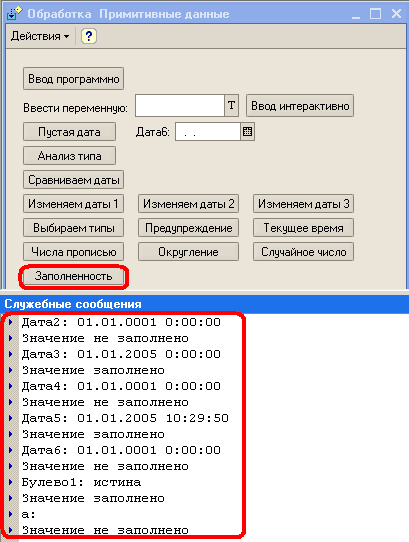Screen dimensions: 409x542
Task: Maximize the Обработка window
Action: point(375,14)
